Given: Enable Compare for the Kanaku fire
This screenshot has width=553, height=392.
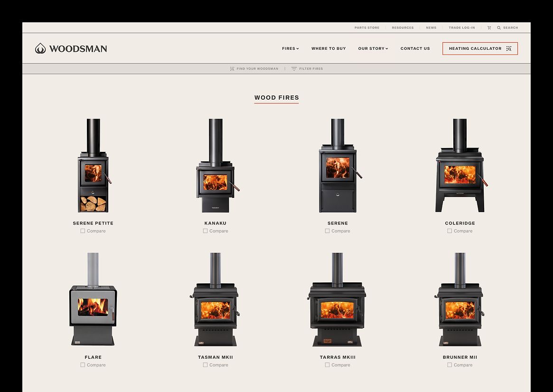Looking at the screenshot, I should click(205, 231).
